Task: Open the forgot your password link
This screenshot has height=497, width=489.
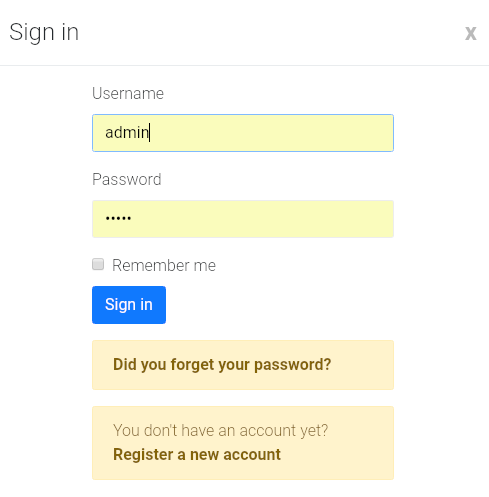Action: pyautogui.click(x=222, y=365)
